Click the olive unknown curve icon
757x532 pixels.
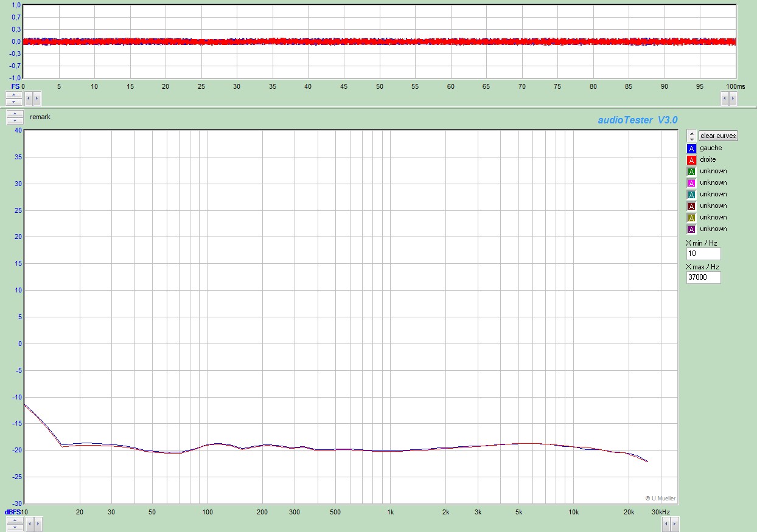point(691,218)
